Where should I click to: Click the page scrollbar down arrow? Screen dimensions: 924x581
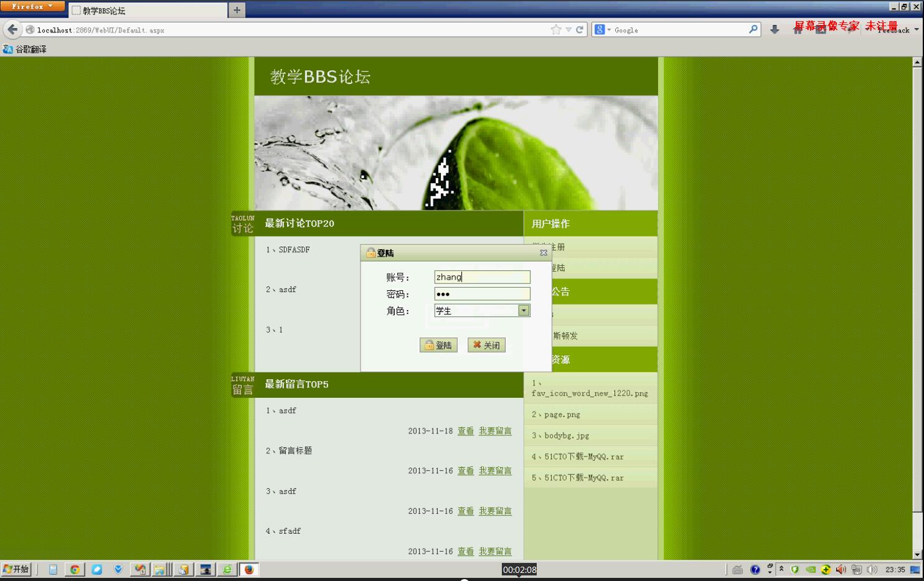click(917, 555)
